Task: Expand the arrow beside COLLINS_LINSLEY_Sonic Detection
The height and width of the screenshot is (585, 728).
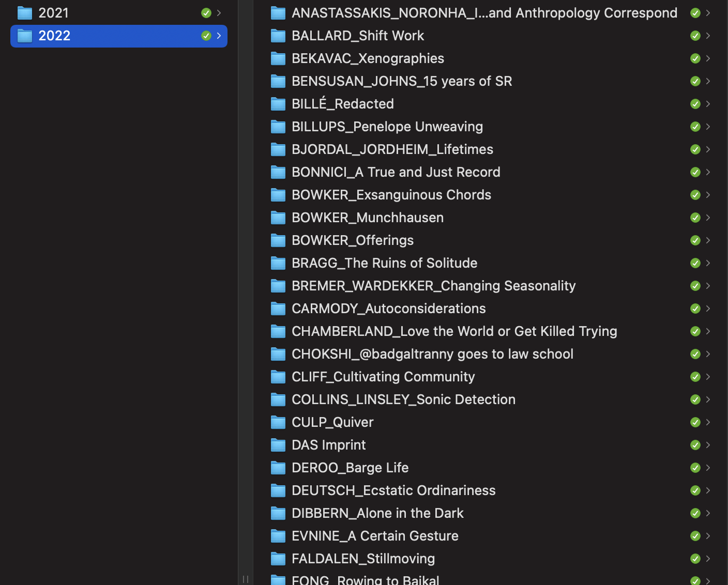Action: click(708, 399)
